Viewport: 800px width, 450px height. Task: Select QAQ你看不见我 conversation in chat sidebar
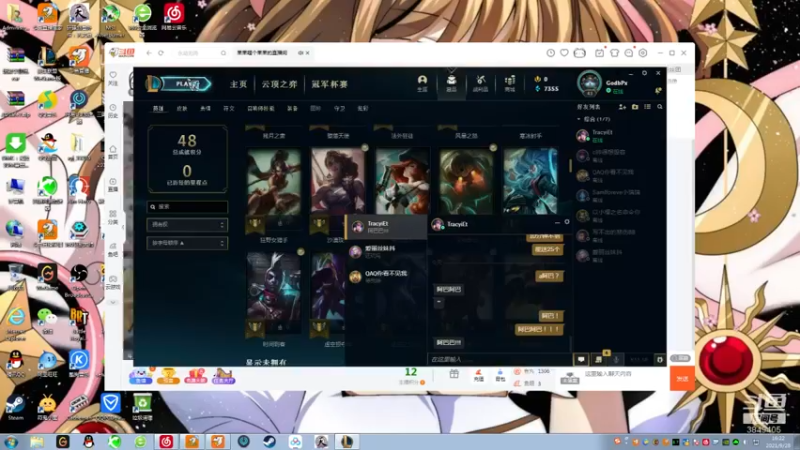[386, 276]
